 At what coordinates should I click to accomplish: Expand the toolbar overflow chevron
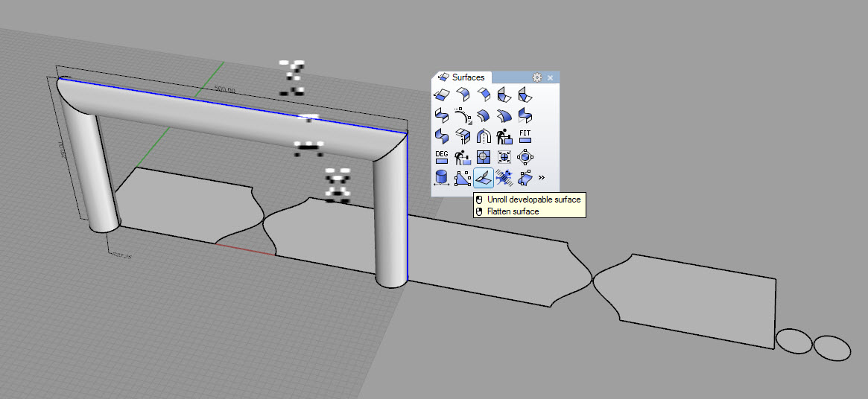click(542, 178)
